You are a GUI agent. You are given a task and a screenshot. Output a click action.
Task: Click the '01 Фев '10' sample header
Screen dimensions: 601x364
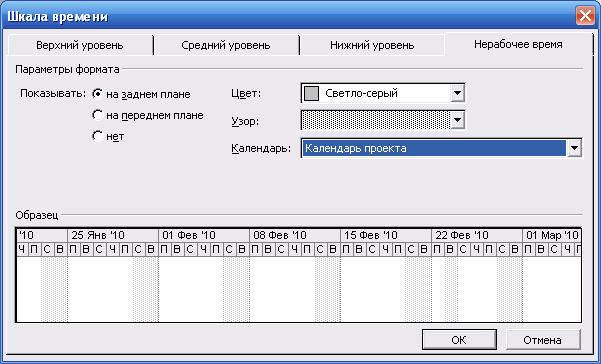tap(204, 235)
